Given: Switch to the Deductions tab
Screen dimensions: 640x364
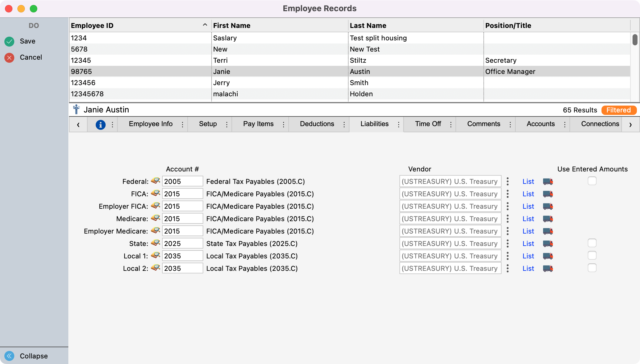Looking at the screenshot, I should click(x=317, y=124).
